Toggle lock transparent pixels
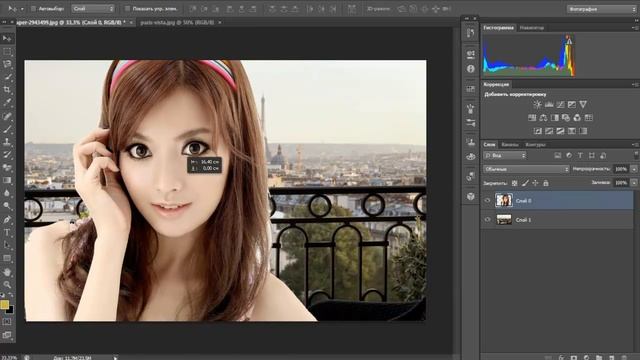640x360 pixels. [x=514, y=183]
